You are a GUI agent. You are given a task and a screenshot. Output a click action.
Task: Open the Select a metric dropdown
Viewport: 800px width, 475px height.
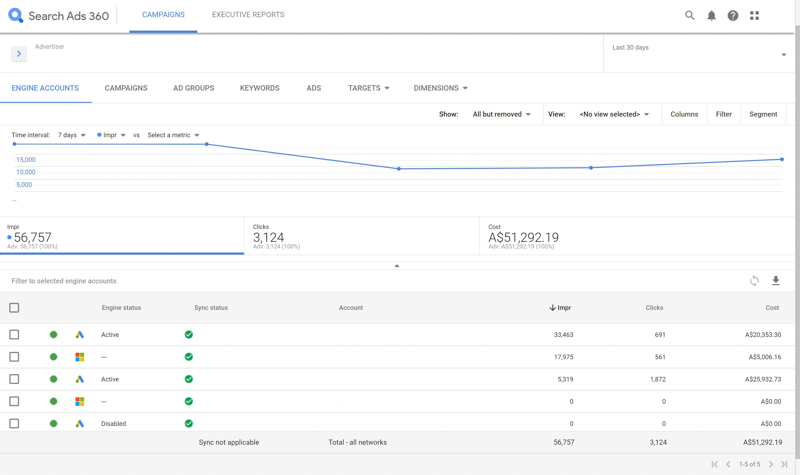pyautogui.click(x=173, y=135)
